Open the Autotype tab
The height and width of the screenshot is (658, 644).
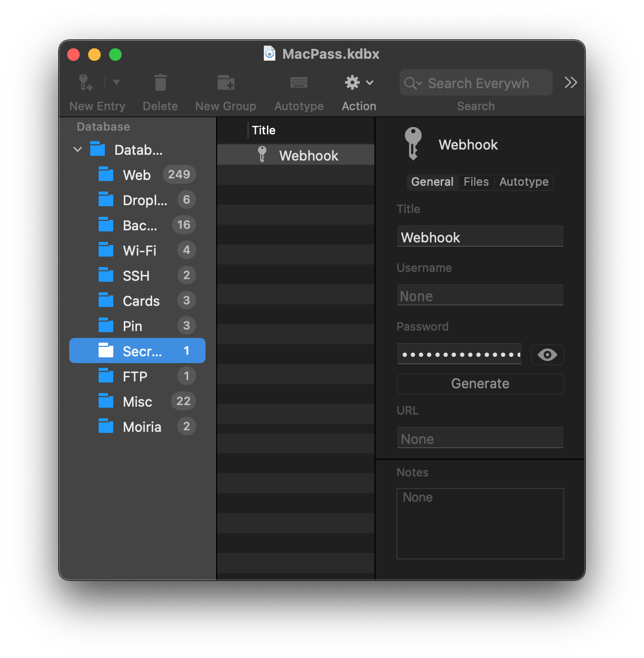tap(523, 182)
